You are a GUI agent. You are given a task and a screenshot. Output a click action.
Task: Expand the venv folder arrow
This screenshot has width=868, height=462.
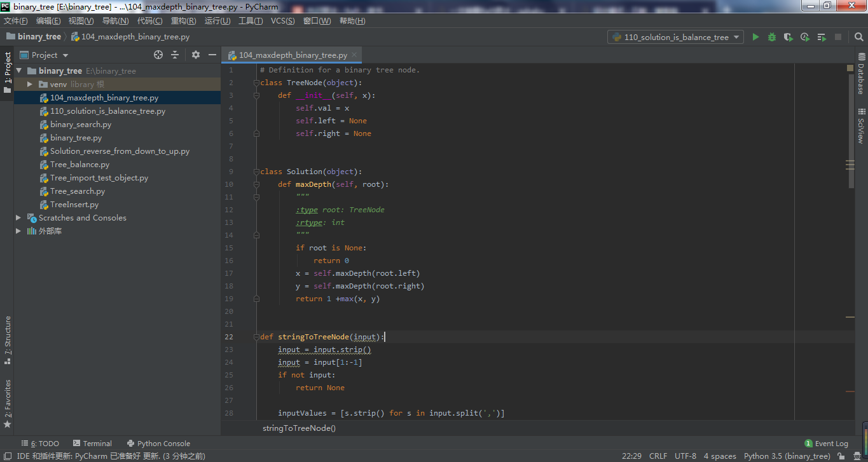click(x=30, y=85)
